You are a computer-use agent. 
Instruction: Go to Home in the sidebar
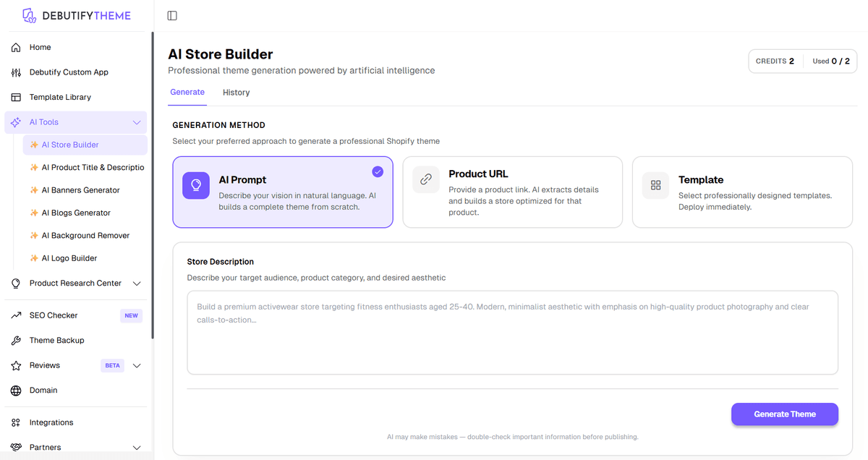[x=75, y=47]
